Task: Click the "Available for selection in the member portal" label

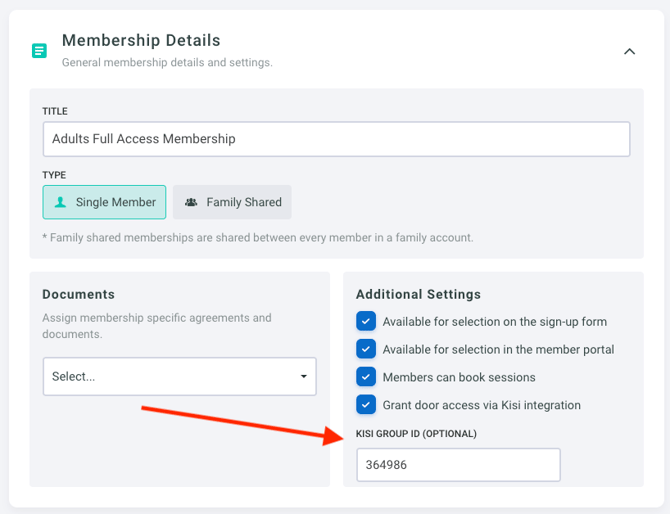Action: (498, 349)
